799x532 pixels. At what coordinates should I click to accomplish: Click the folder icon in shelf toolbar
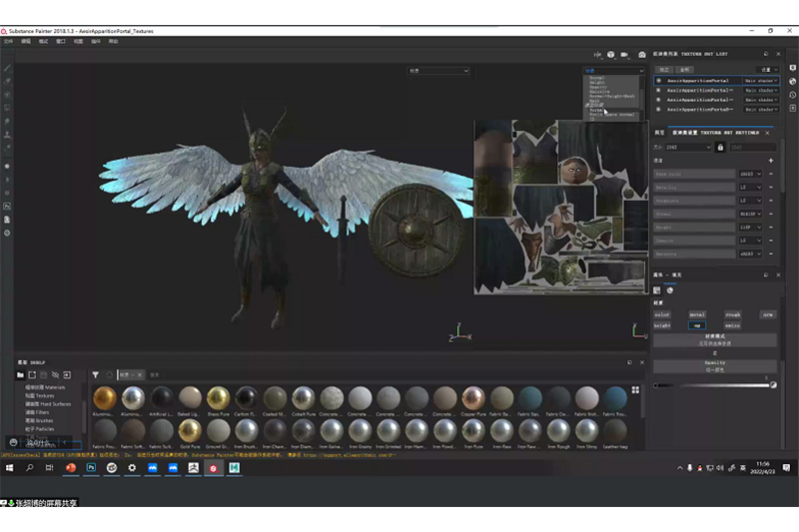tap(18, 374)
